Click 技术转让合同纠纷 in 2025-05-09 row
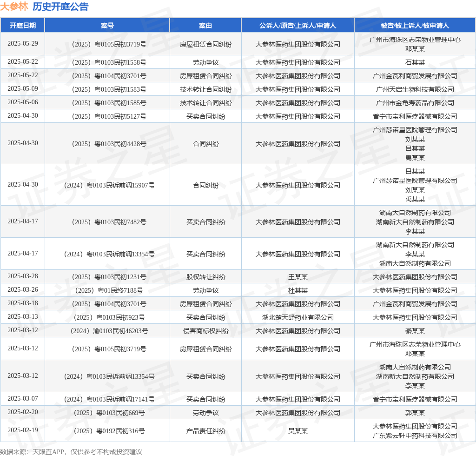 206,90
